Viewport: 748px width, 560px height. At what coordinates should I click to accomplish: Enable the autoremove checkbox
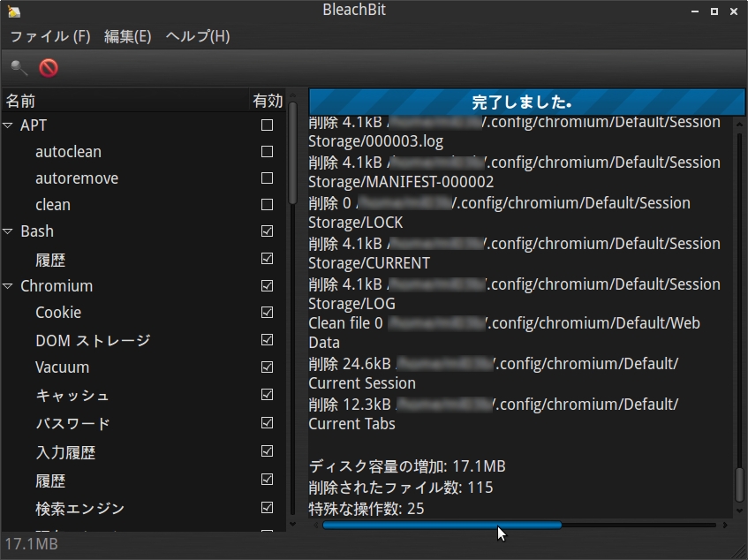267,178
